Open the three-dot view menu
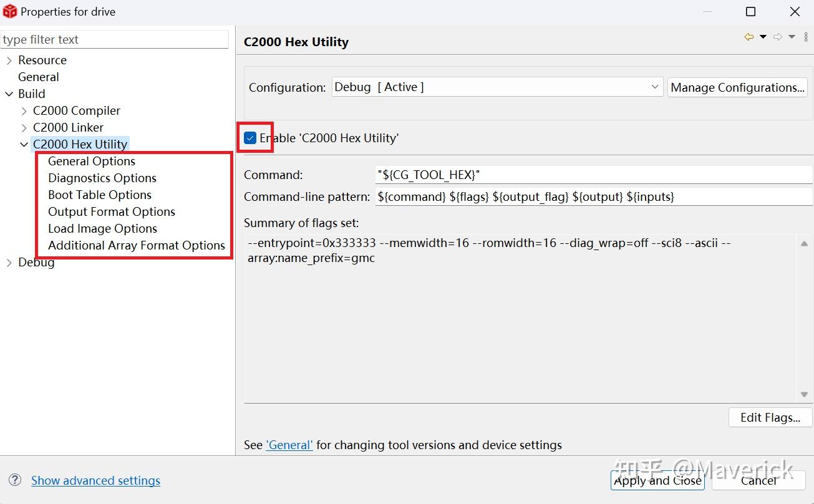Image resolution: width=814 pixels, height=504 pixels. click(806, 37)
